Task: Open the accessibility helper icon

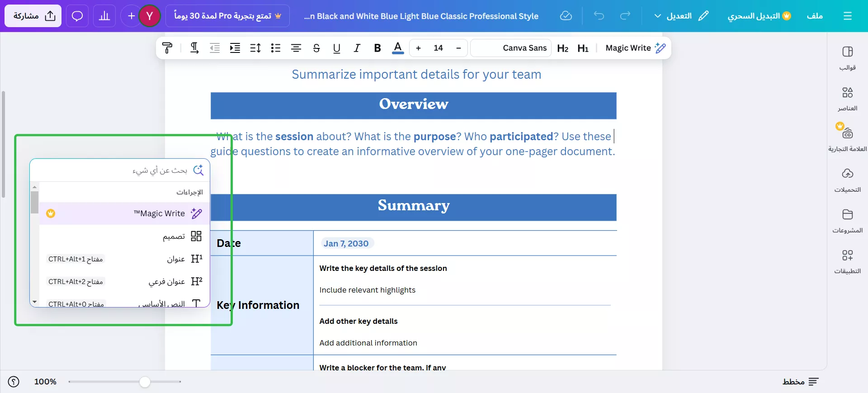Action: click(14, 382)
